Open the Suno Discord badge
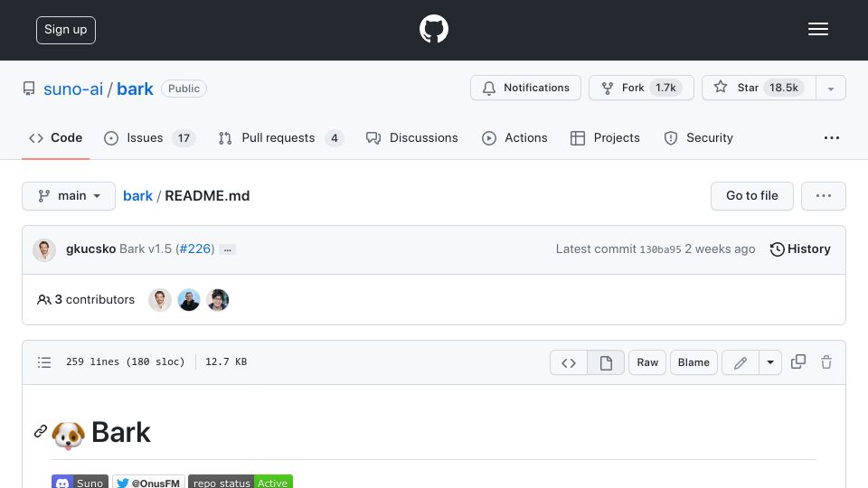Image resolution: width=868 pixels, height=488 pixels. click(80, 482)
